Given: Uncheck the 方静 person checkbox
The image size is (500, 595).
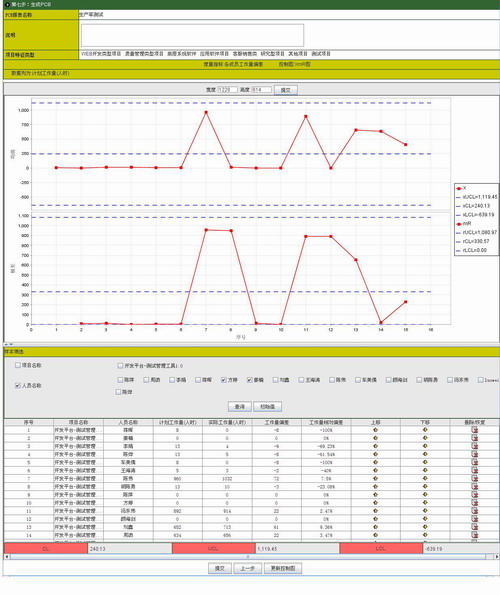Looking at the screenshot, I should 223,379.
